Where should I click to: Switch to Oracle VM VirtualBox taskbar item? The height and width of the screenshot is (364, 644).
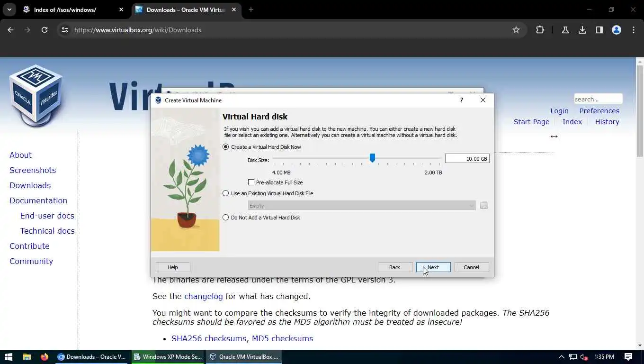[x=244, y=357]
